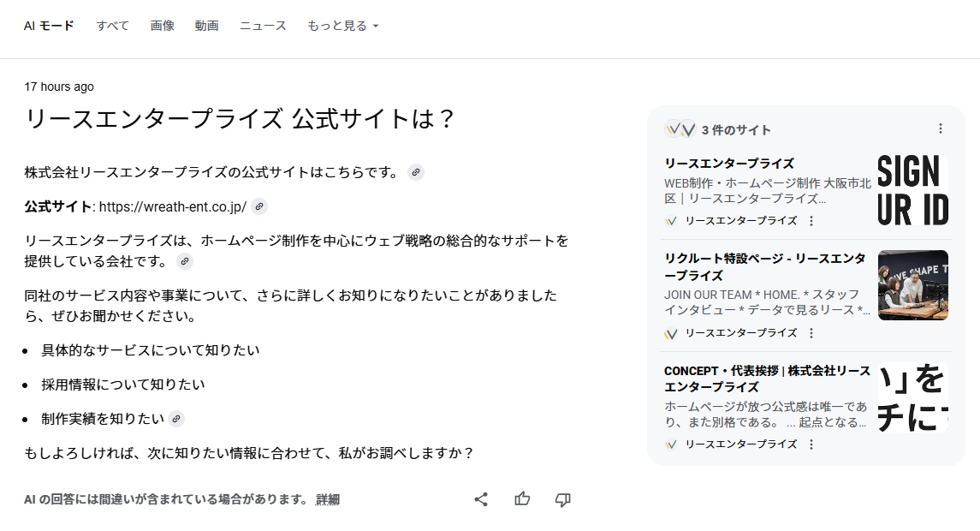Open options menu under first site result
The height and width of the screenshot is (531, 980).
[811, 221]
